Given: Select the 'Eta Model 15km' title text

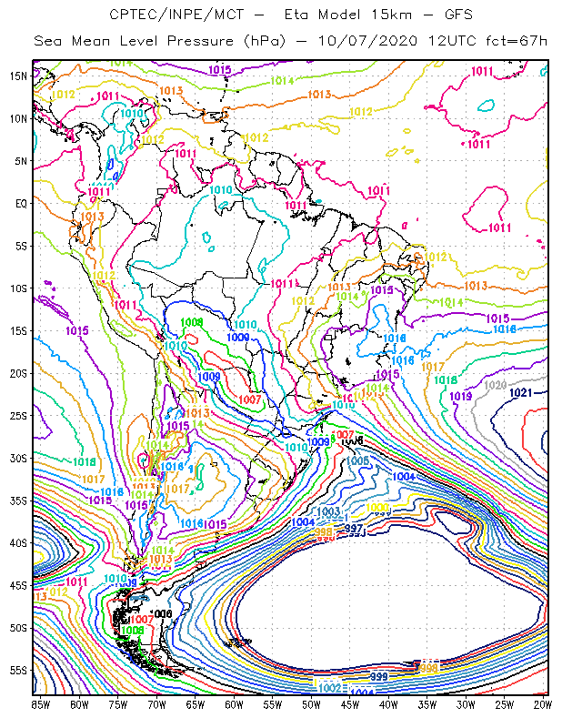Looking at the screenshot, I should [348, 15].
